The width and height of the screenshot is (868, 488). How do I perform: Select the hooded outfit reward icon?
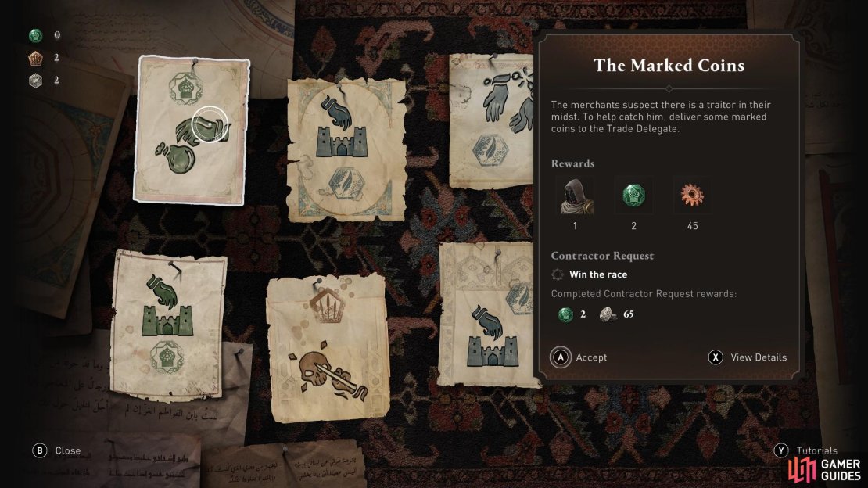(x=576, y=196)
